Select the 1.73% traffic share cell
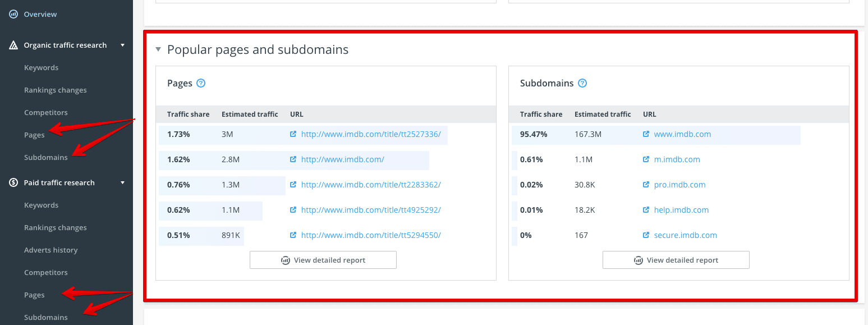 (x=178, y=134)
